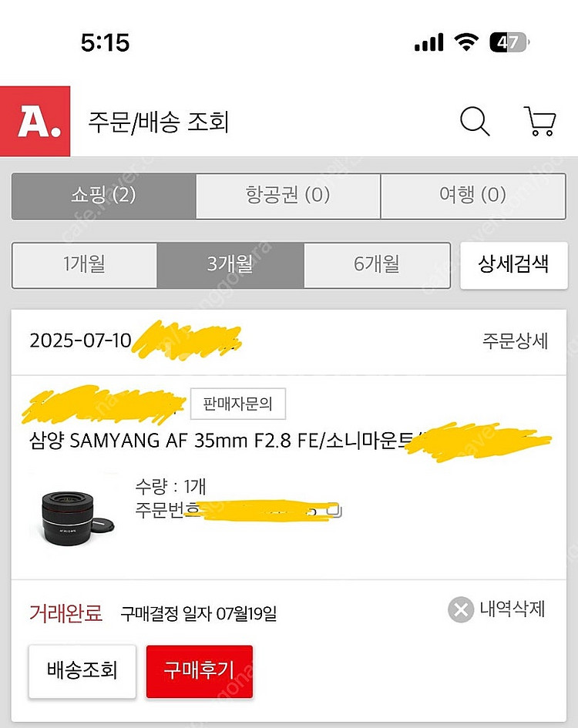
Task: Tap the battery indicator in status bar
Action: [509, 42]
